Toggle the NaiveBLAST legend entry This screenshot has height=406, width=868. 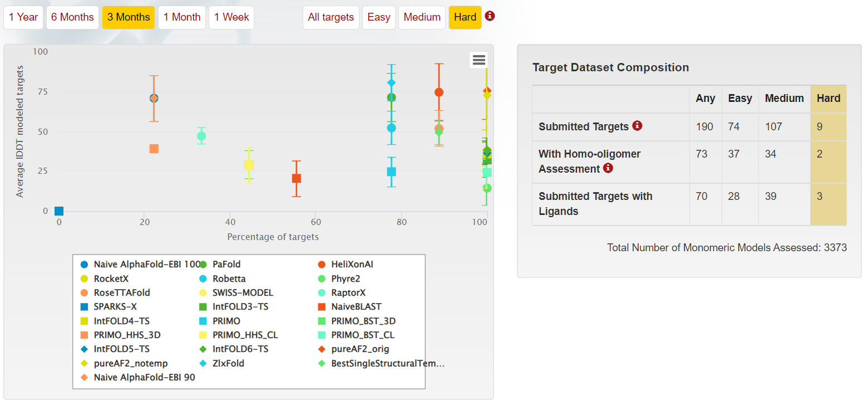tap(356, 307)
